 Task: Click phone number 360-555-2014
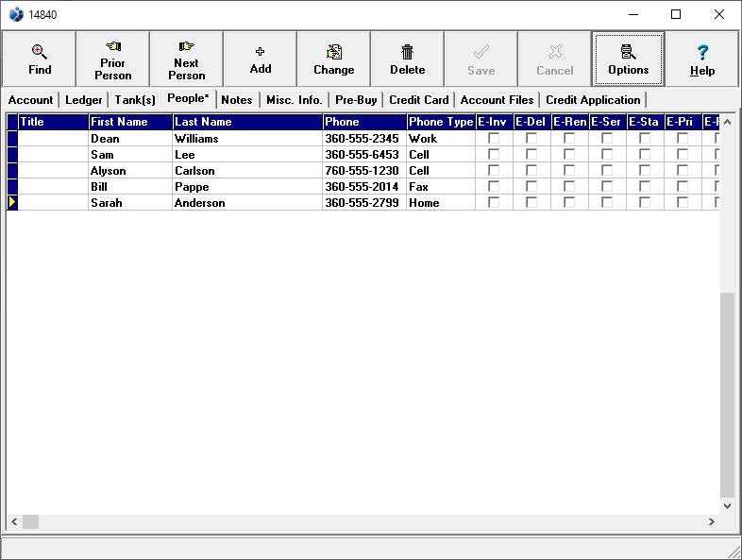click(364, 186)
